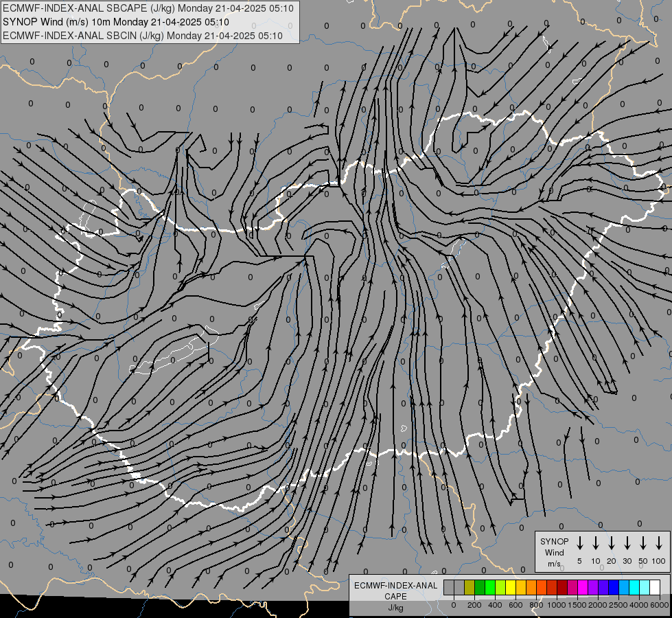Click the '50' wind speed legend label
Screen dimensions: 672x618
643,561
